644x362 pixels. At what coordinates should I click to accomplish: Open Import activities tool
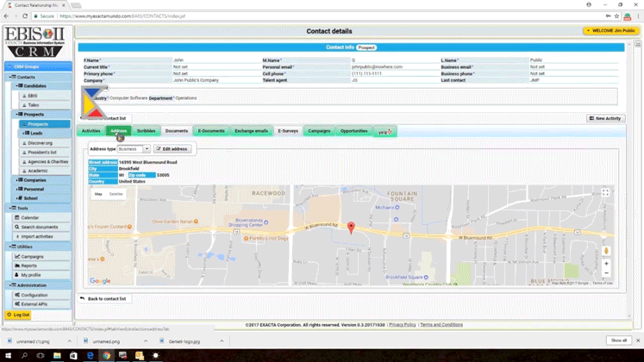(x=41, y=236)
